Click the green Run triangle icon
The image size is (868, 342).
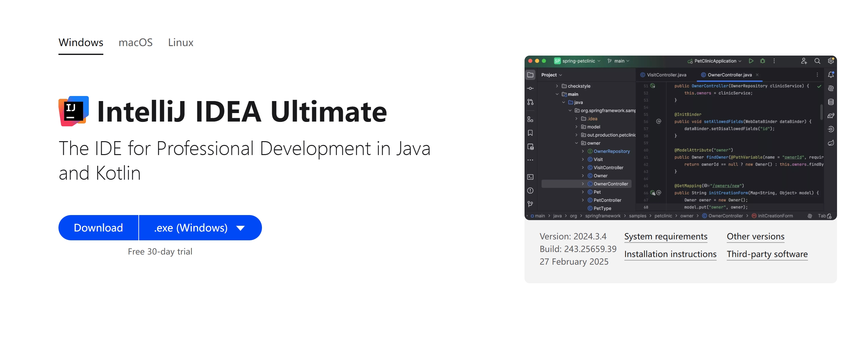751,61
